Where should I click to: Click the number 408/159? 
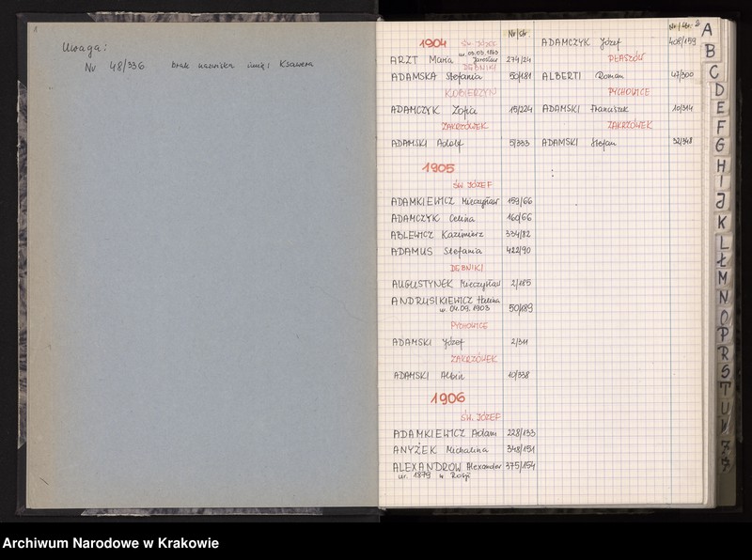coord(682,41)
